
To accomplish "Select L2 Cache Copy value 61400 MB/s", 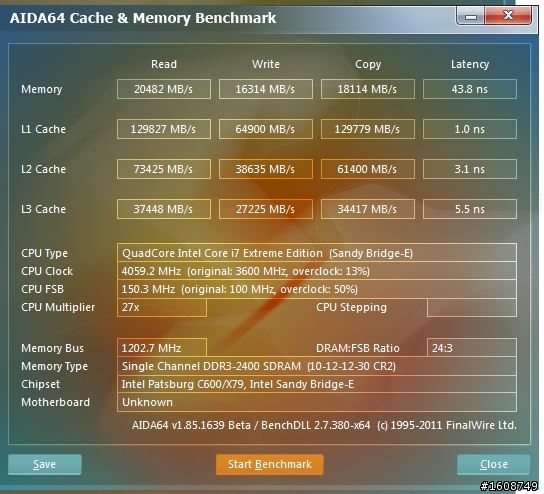I will (368, 169).
